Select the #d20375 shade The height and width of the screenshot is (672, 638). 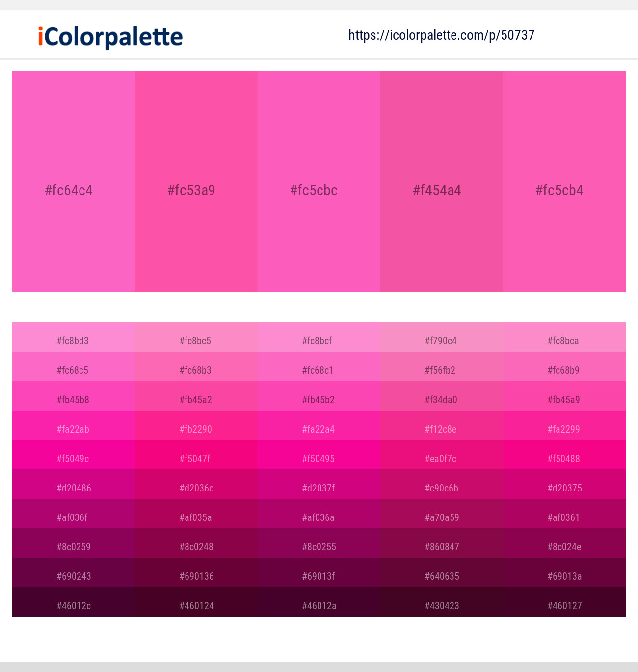coord(565,488)
